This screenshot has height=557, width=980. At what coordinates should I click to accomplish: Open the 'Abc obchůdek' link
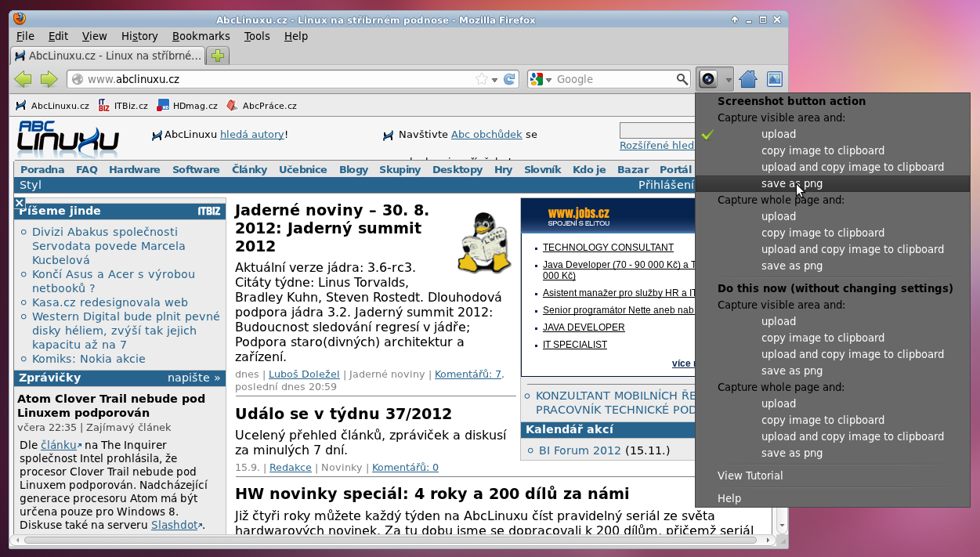[486, 135]
